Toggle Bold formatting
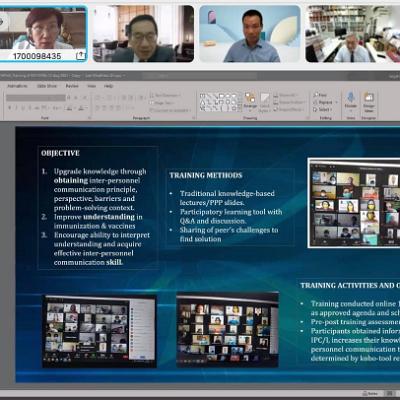Image resolution: width=400 pixels, height=400 pixels. [x=10, y=108]
